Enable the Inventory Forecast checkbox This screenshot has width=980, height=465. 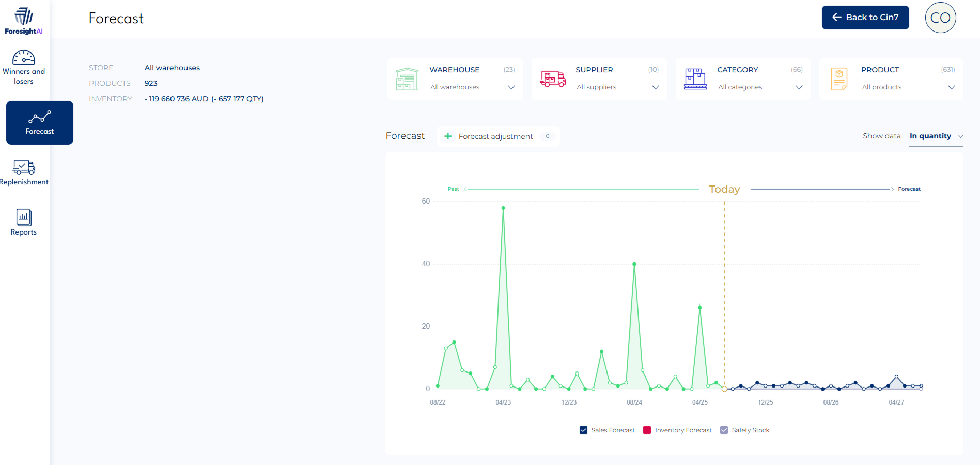click(647, 430)
